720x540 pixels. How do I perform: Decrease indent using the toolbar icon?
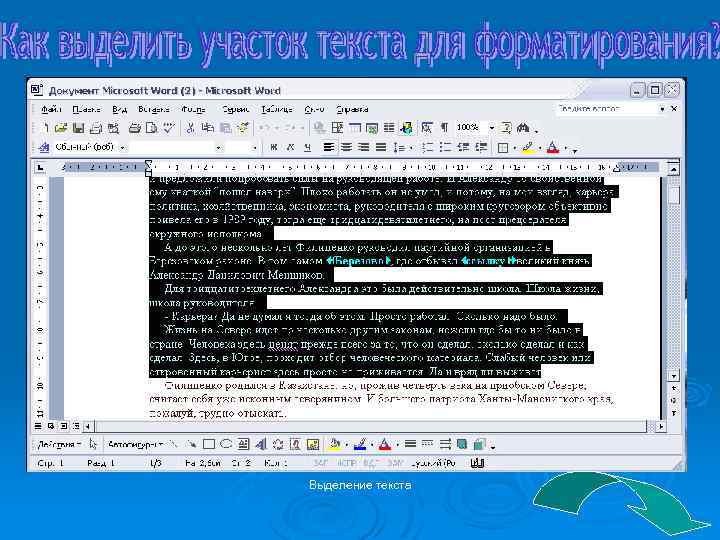pos(463,147)
